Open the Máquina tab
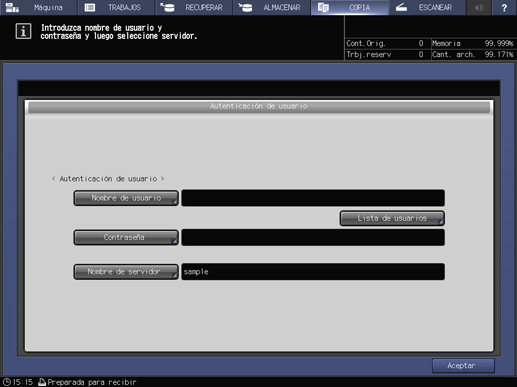This screenshot has width=517, height=387. 39,7
